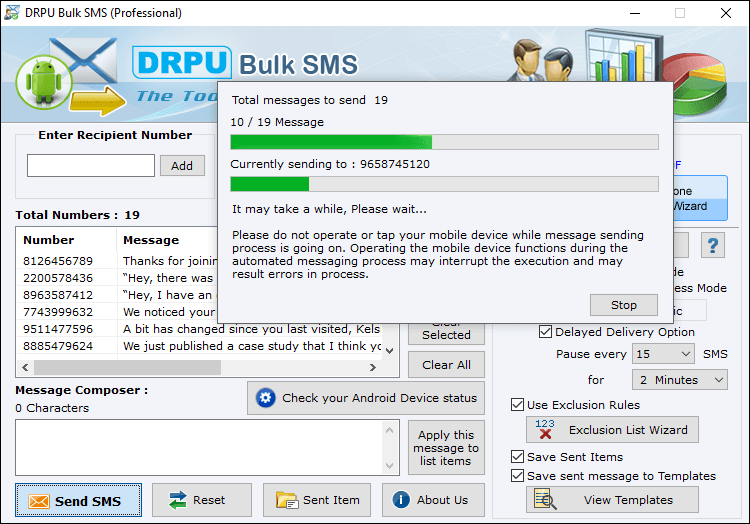Image resolution: width=750 pixels, height=524 pixels.
Task: Click the Sent Item folder icon
Action: (x=287, y=500)
